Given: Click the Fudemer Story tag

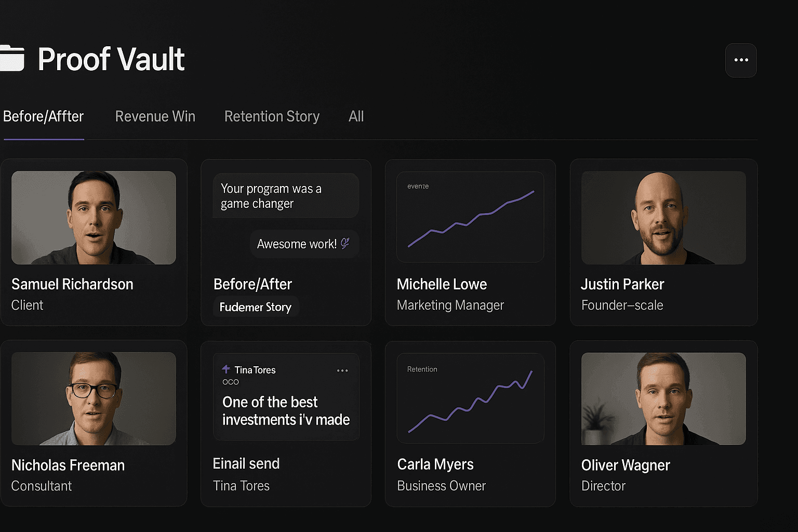Looking at the screenshot, I should click(x=256, y=307).
